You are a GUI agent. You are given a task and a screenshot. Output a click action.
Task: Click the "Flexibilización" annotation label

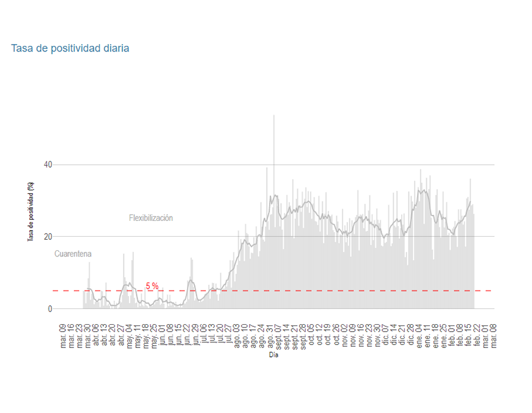[150, 218]
